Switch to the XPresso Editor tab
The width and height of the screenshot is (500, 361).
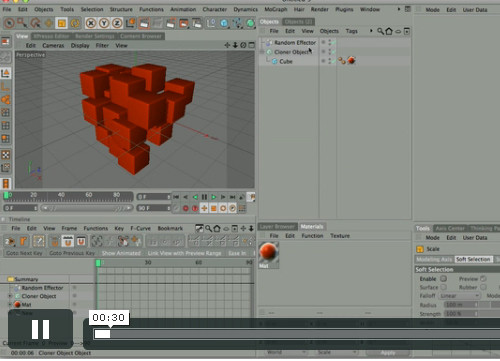tap(51, 36)
